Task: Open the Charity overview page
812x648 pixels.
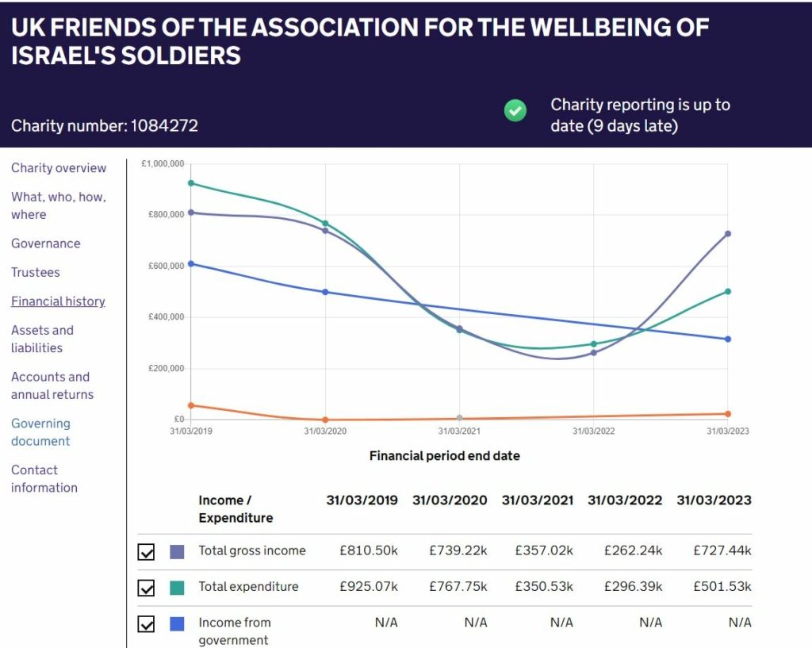Action: tap(59, 168)
